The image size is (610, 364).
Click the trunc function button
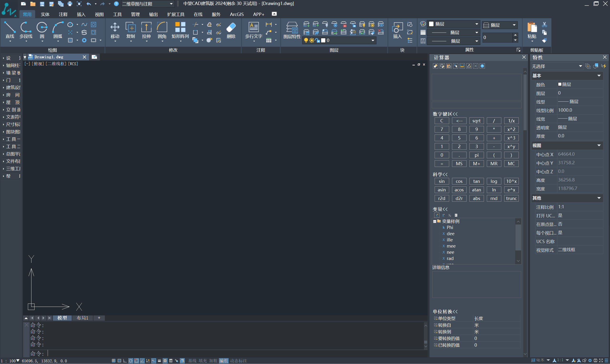pos(511,199)
